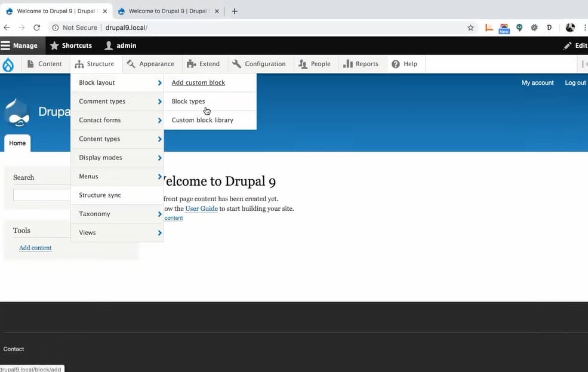588x372 pixels.
Task: Select Structure sync menu entry
Action: 117,195
